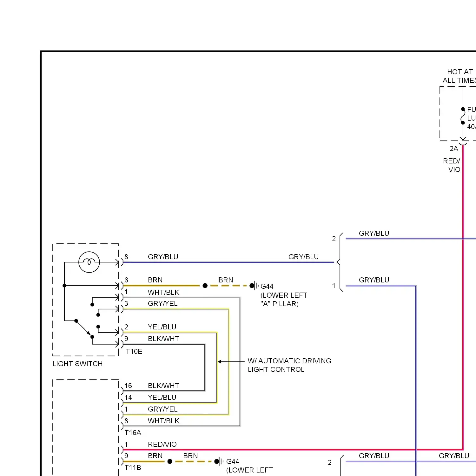Click the BRN label beside light switch pin 6
476x476 pixels.
coord(155,280)
